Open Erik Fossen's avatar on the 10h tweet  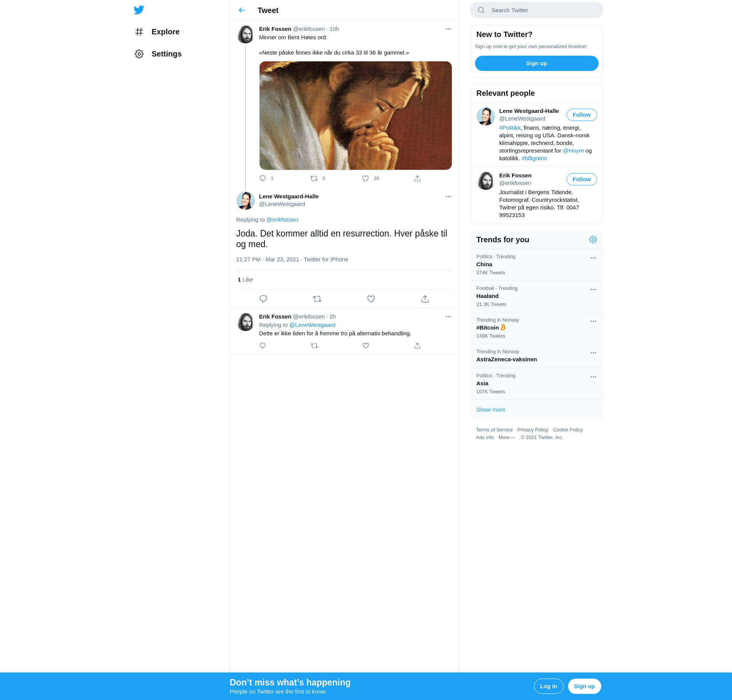coord(245,35)
